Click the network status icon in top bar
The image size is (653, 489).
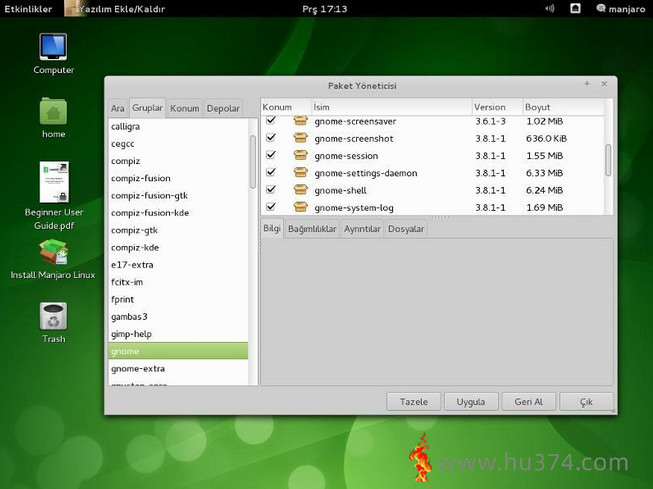(x=575, y=8)
